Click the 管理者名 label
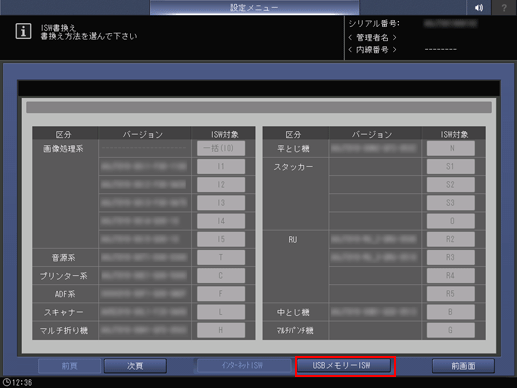 (372, 37)
